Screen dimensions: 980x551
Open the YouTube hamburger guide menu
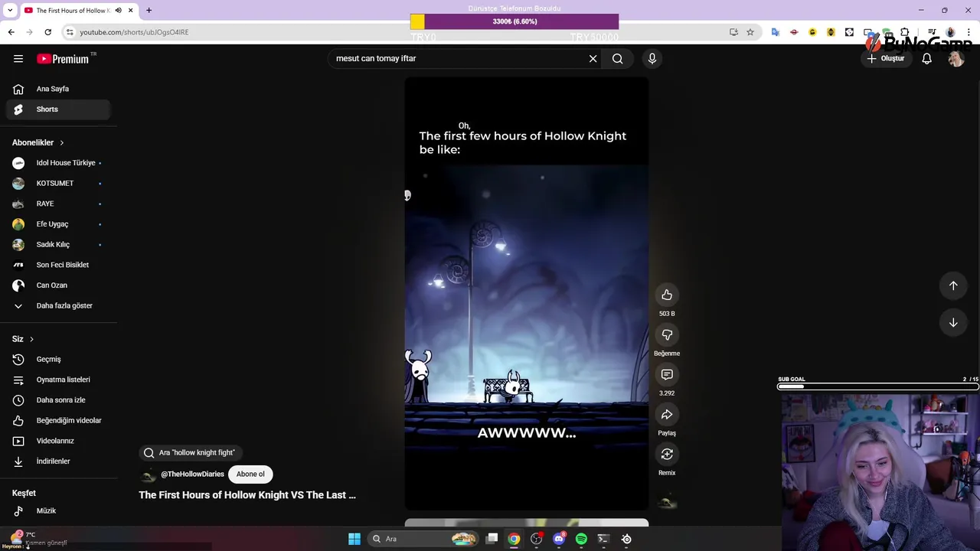coord(18,59)
